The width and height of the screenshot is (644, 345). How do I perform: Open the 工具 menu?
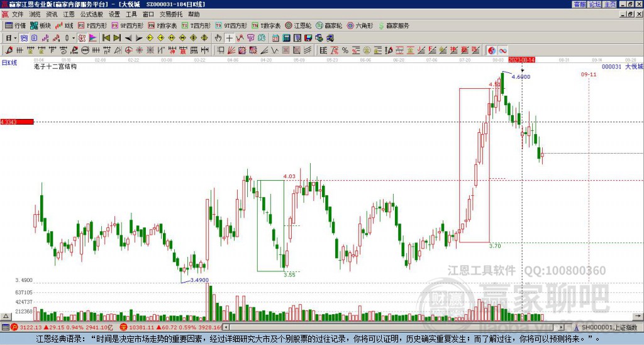coord(131,14)
